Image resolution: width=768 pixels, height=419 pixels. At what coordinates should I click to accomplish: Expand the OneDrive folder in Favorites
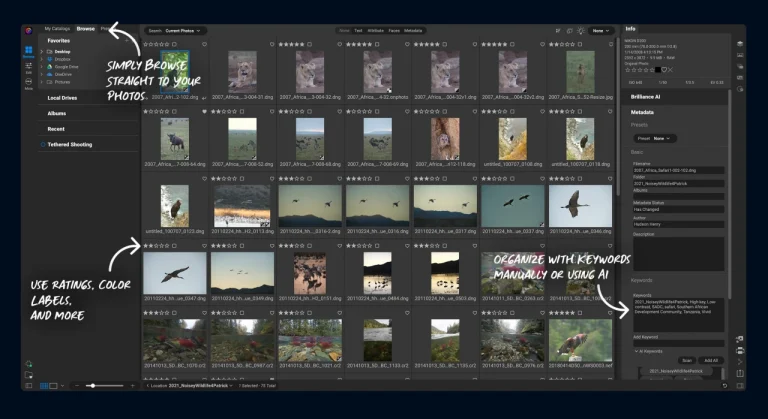point(42,74)
